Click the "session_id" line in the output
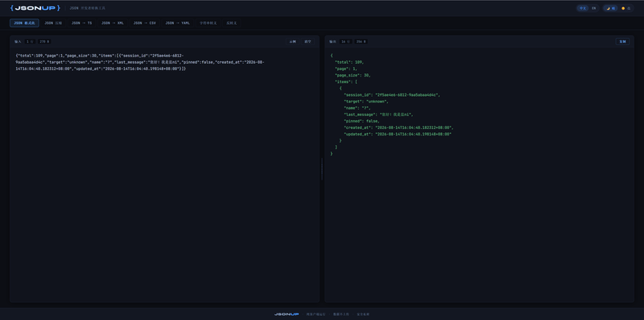This screenshot has width=644, height=320. [392, 95]
